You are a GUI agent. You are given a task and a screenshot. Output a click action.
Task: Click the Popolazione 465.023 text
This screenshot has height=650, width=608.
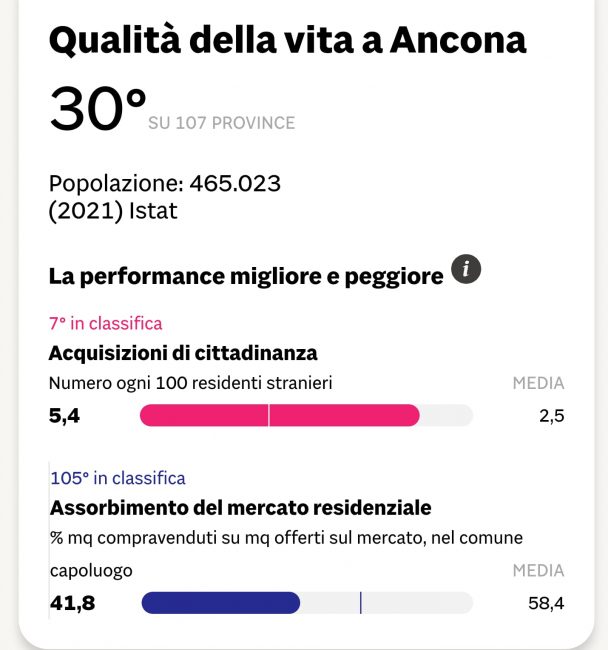coord(165,184)
